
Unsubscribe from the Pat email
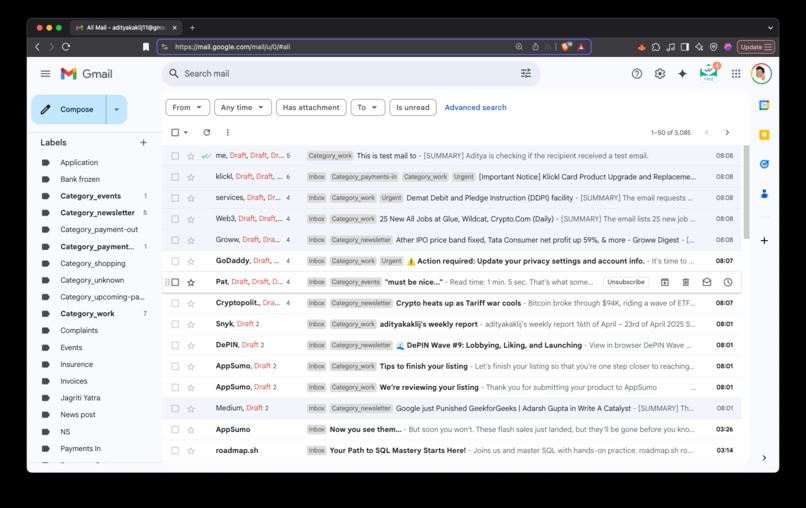click(626, 282)
